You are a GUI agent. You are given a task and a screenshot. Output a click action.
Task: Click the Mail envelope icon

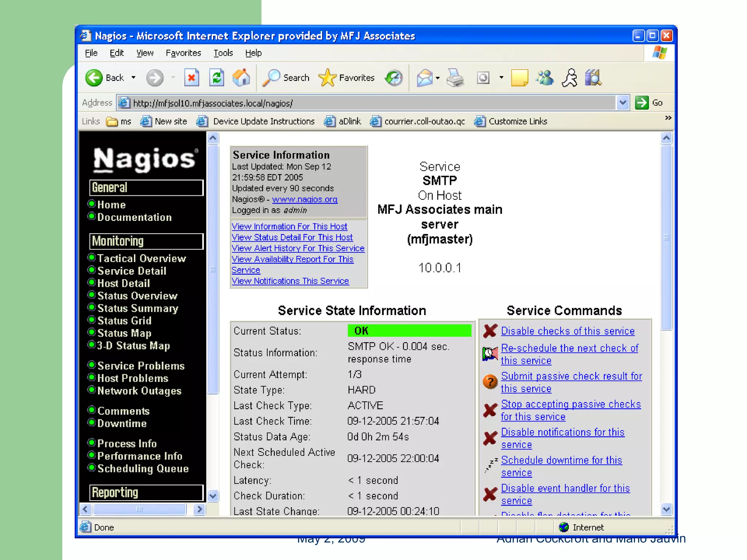click(425, 78)
